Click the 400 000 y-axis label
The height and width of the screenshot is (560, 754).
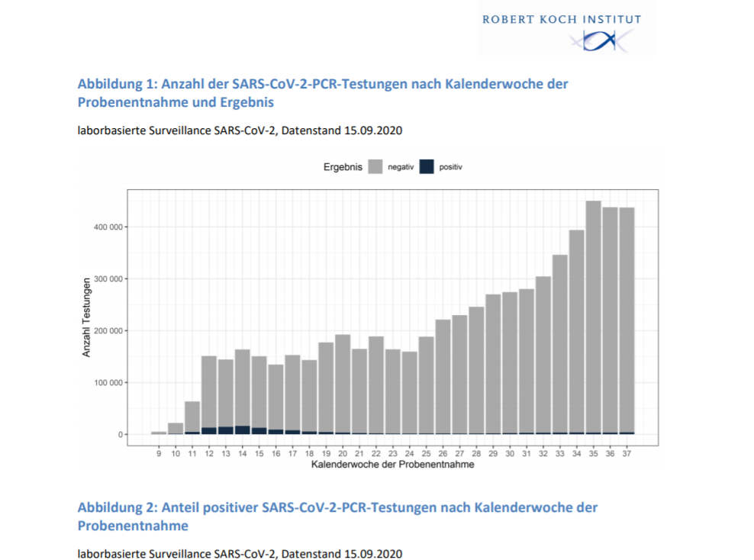[x=101, y=227]
